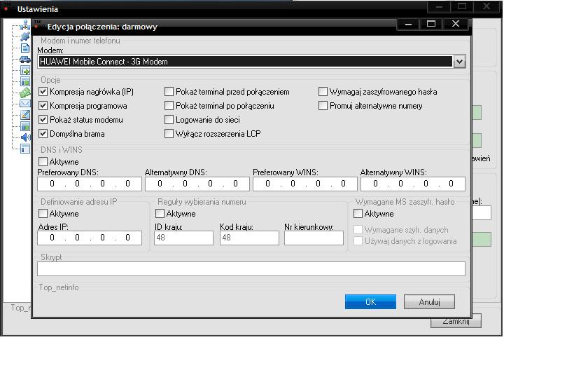Click the green money banknote icon
This screenshot has width=588, height=368.
click(25, 93)
